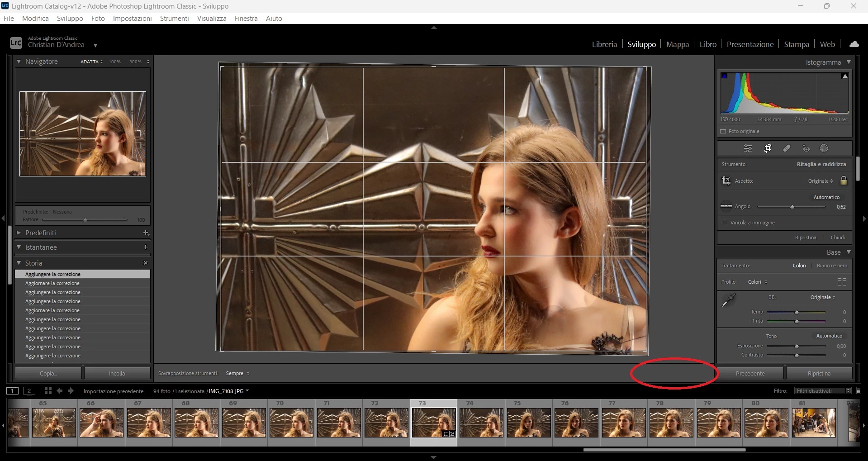Expand the Predefiniti panel
This screenshot has width=868, height=461.
(x=19, y=233)
